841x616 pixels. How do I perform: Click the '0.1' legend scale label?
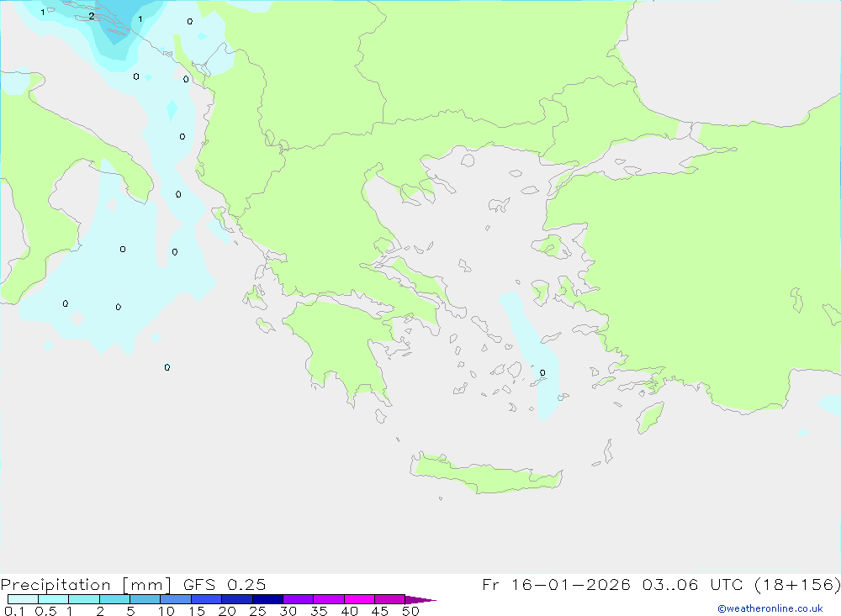(x=14, y=611)
